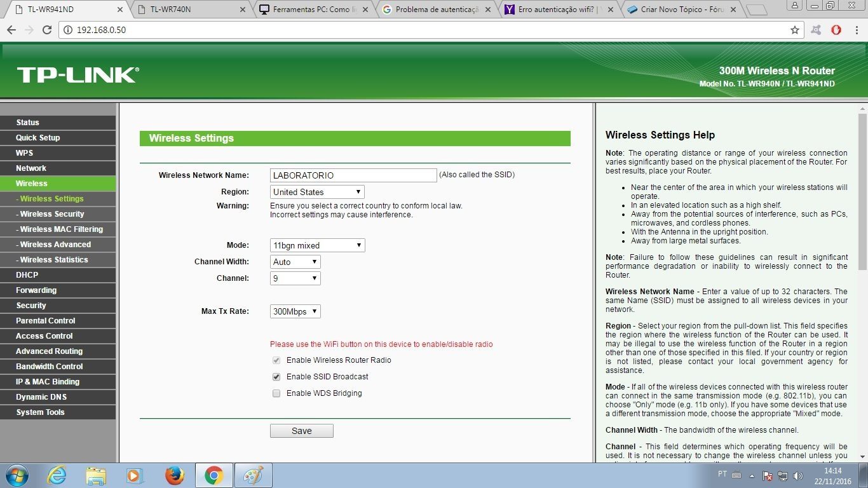Open the on-screen keyboard tray icon
Viewport: 868px width, 488px height.
pyautogui.click(x=736, y=475)
